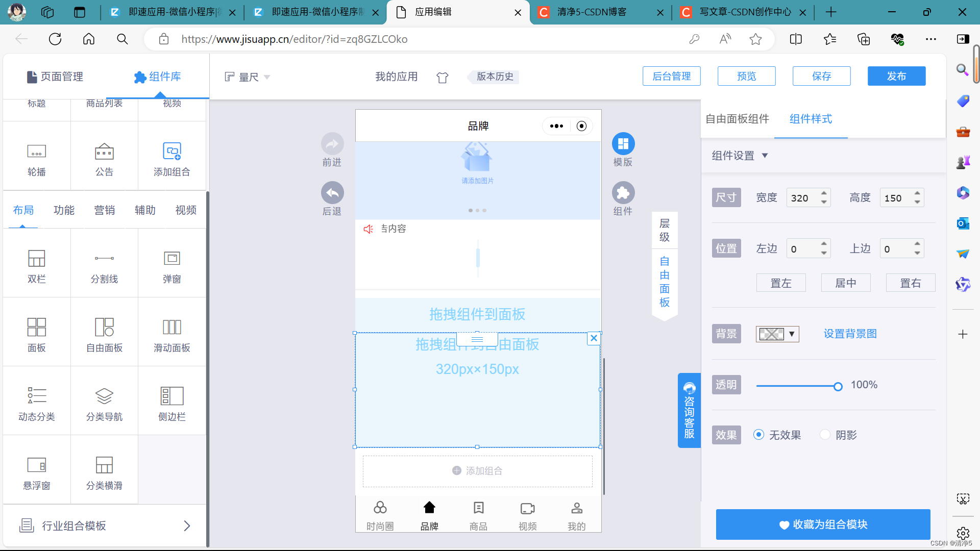Select the 滑动面板 component icon
The height and width of the screenshot is (551, 980).
(171, 327)
